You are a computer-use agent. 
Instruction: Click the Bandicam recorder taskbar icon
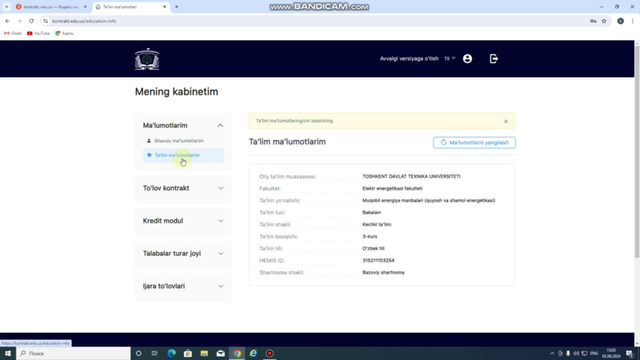269,353
